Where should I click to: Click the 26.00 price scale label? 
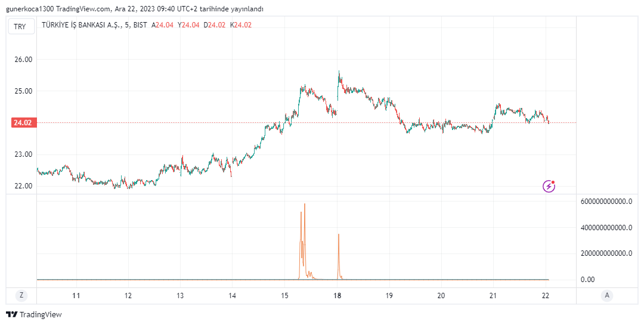pyautogui.click(x=23, y=60)
